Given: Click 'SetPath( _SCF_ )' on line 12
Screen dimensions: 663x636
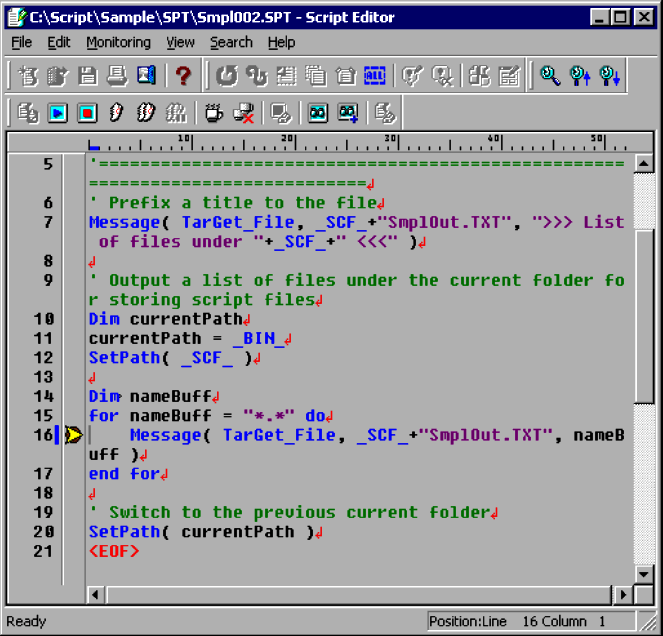Looking at the screenshot, I should pos(170,358).
